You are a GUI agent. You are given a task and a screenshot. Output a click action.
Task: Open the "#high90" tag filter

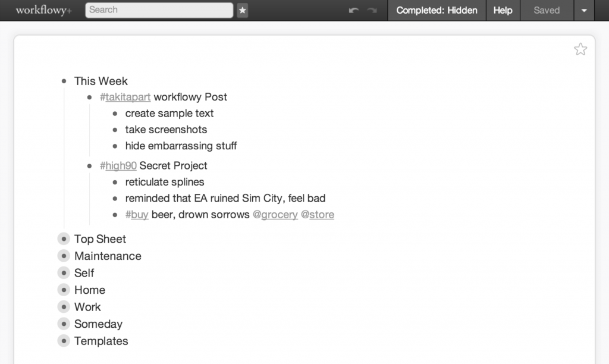(x=118, y=165)
